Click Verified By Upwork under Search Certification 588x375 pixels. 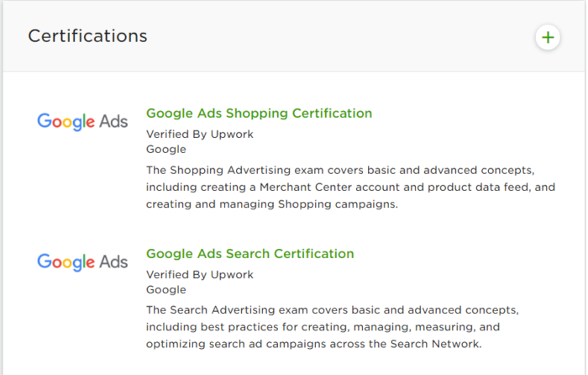point(199,275)
